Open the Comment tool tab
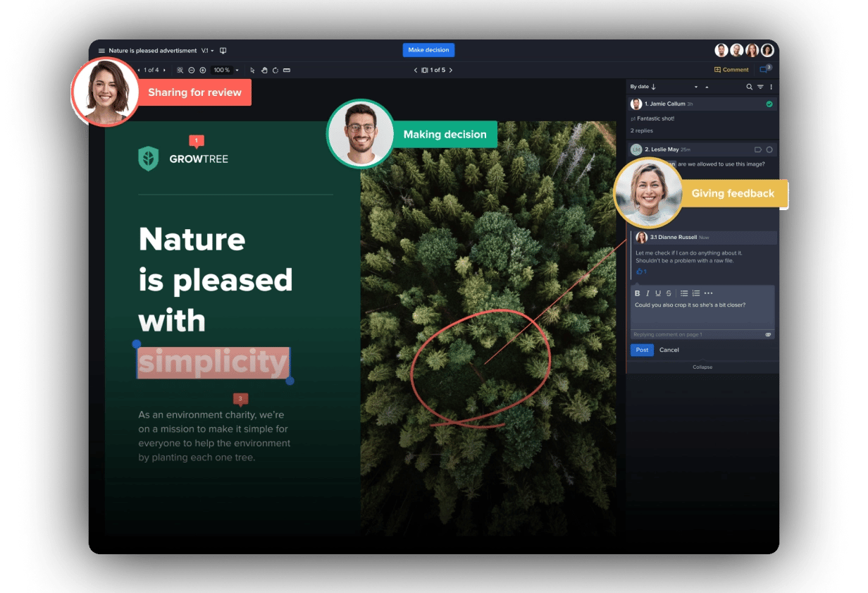The image size is (868, 593). 731,70
